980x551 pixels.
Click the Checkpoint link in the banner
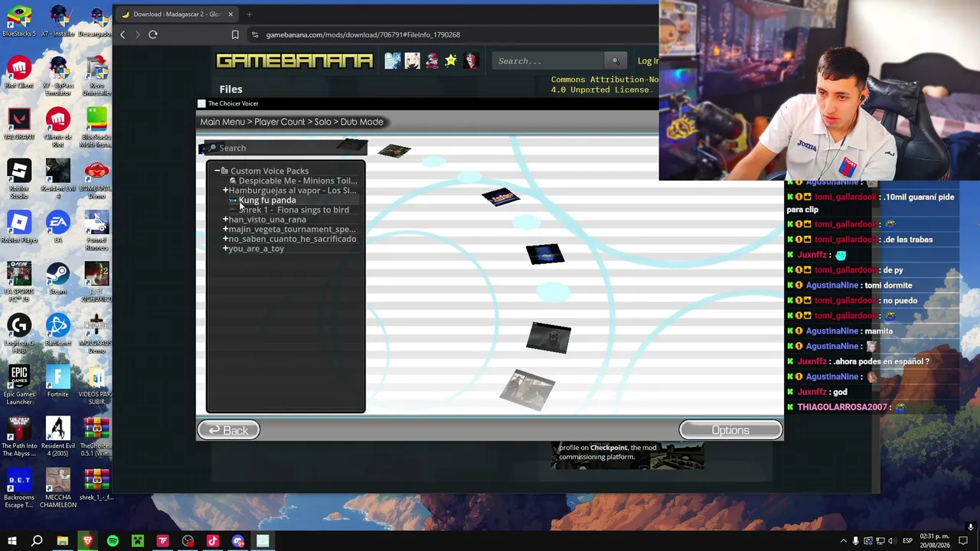point(608,448)
